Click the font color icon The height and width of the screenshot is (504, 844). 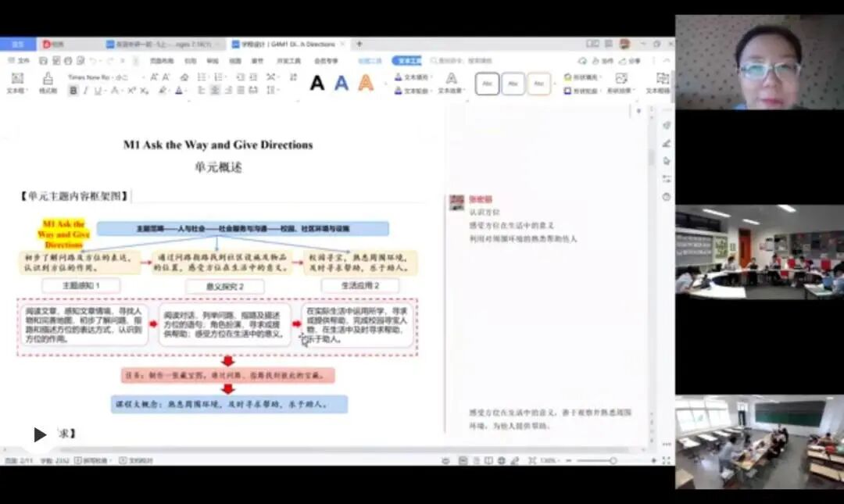point(178,91)
